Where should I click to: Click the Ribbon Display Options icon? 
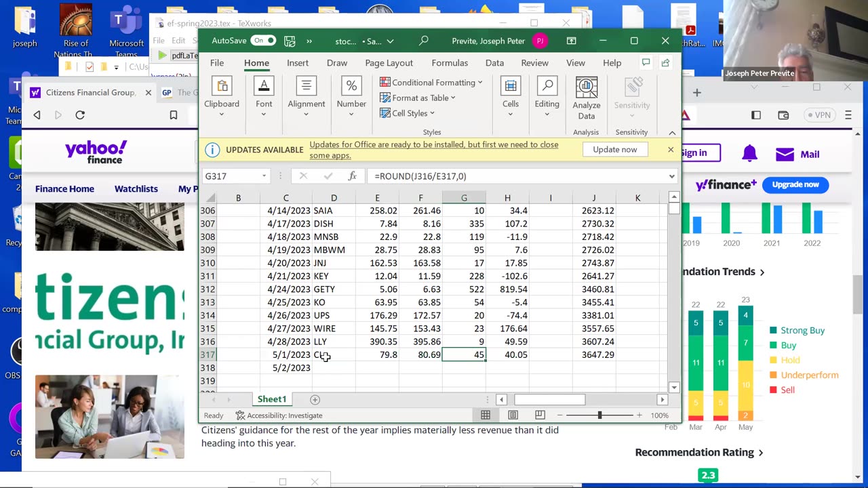pos(572,41)
